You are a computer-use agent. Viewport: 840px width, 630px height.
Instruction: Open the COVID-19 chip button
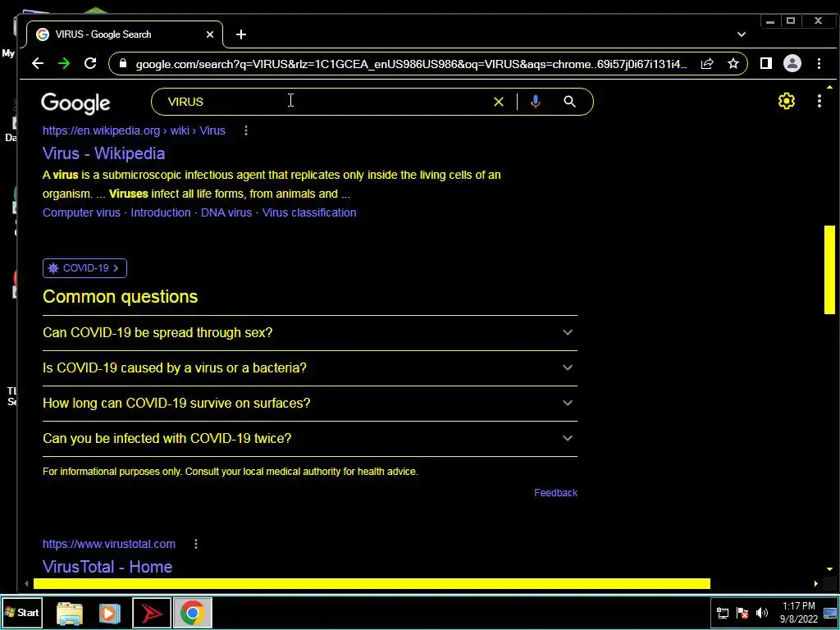pos(84,268)
